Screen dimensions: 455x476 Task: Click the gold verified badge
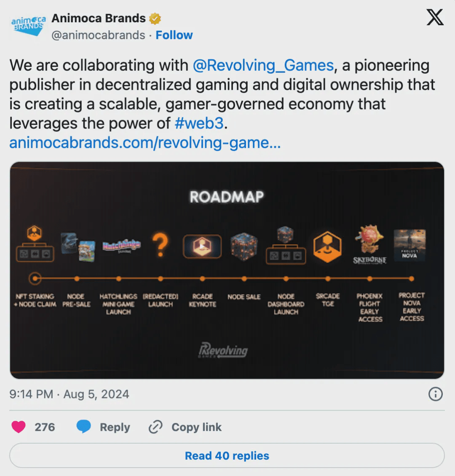[x=155, y=19]
